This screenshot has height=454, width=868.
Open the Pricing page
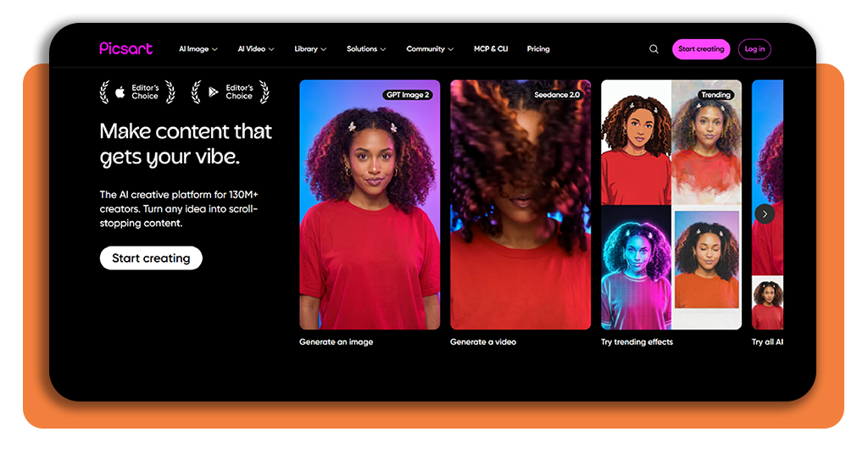click(538, 48)
